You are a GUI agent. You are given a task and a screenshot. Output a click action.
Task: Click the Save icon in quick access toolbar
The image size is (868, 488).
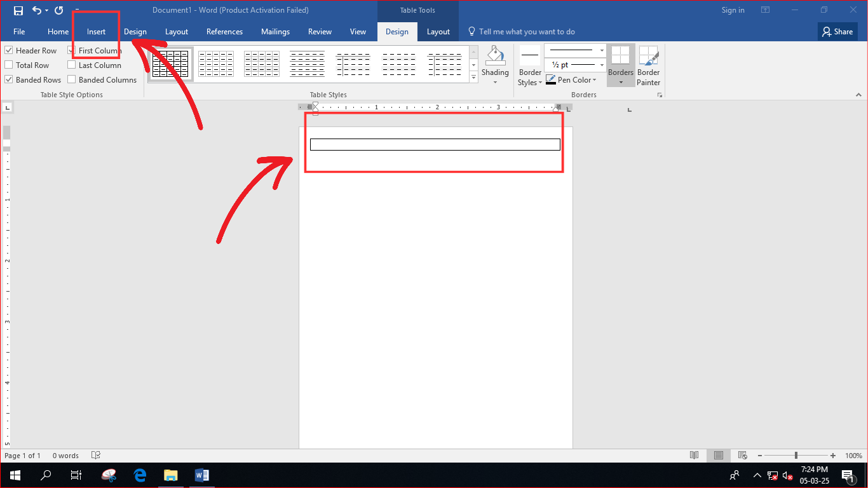point(18,10)
